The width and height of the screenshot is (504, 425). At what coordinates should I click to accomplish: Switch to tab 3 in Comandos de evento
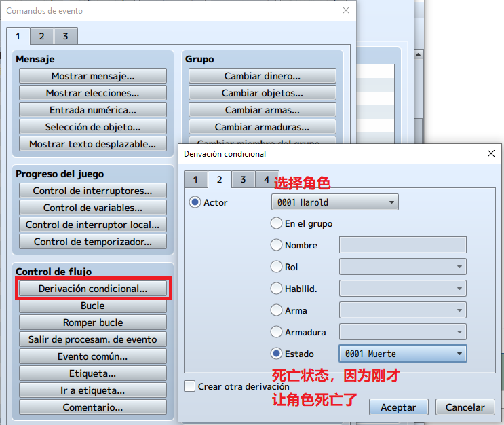pyautogui.click(x=66, y=36)
